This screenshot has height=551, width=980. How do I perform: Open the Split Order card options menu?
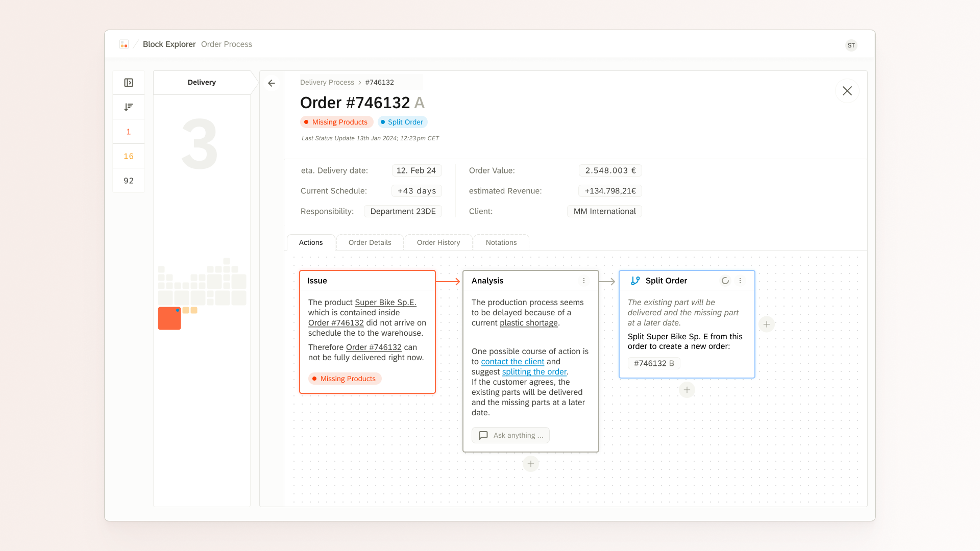[740, 281]
